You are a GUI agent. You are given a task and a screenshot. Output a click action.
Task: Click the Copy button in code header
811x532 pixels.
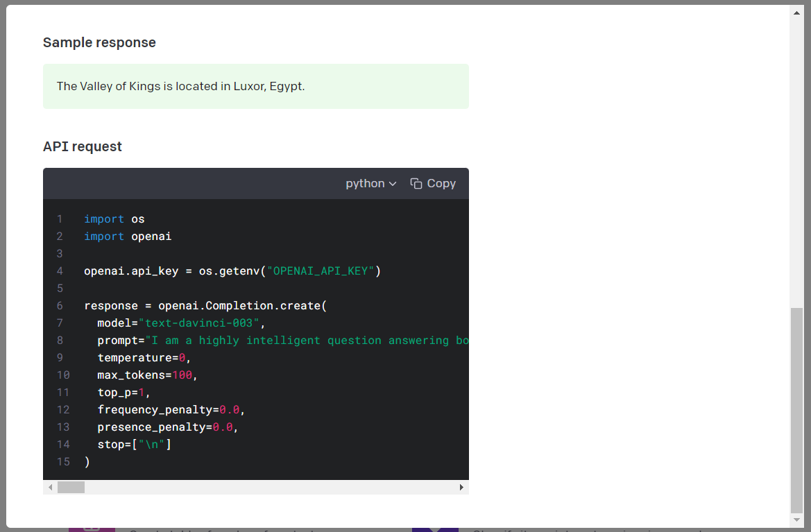coord(433,184)
